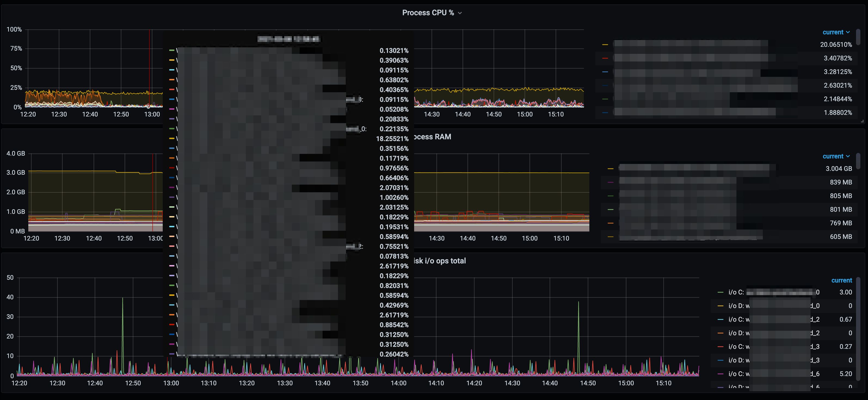Click the green color icon of the i/o C: 3.00 series
Image resolution: width=868 pixels, height=400 pixels.
(x=721, y=292)
